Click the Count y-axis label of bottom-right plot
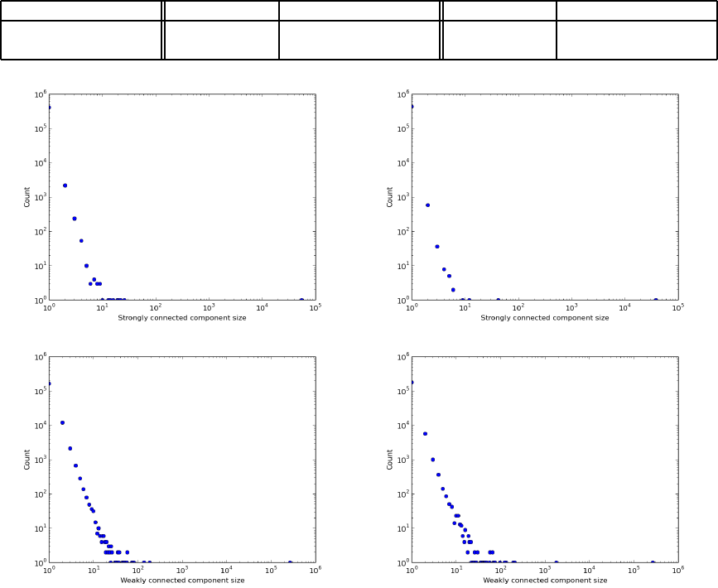Screen dimensions: 718x588 [390, 460]
